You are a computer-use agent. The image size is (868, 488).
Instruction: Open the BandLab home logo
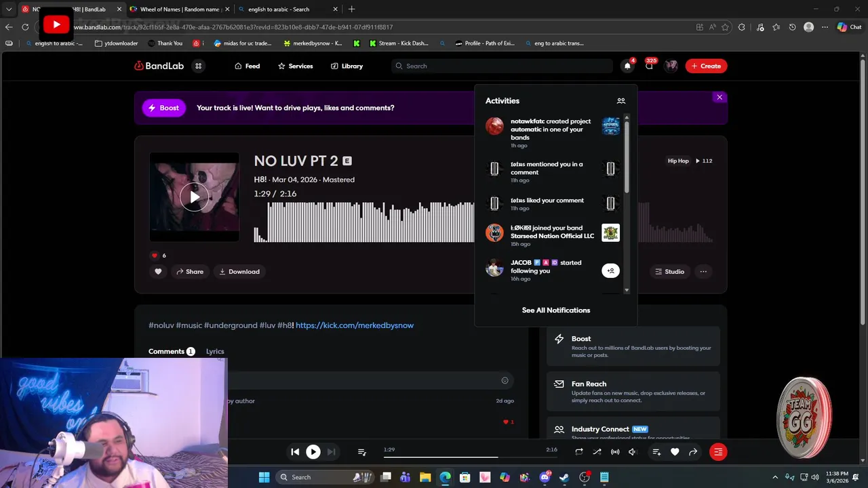(x=159, y=66)
